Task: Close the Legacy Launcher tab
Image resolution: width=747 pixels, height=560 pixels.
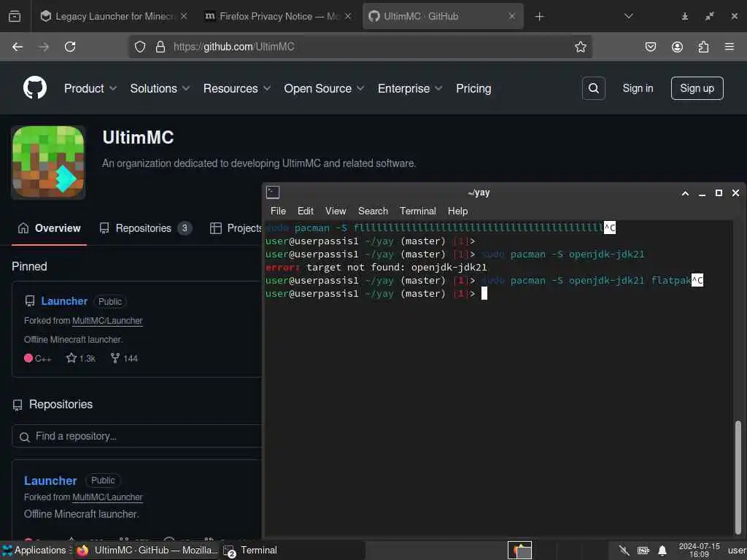Action: pos(183,16)
